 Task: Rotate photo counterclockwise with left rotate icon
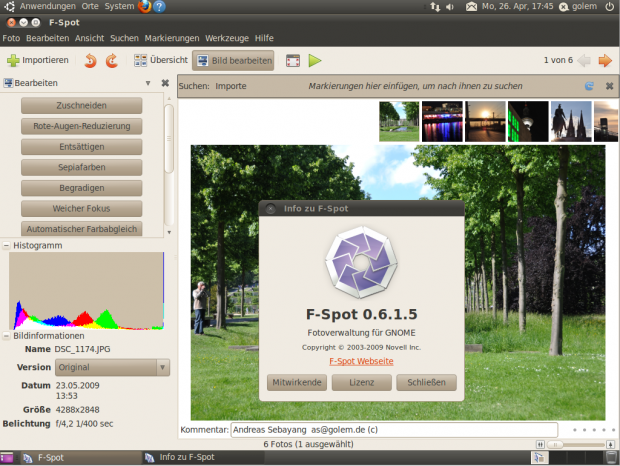click(90, 61)
